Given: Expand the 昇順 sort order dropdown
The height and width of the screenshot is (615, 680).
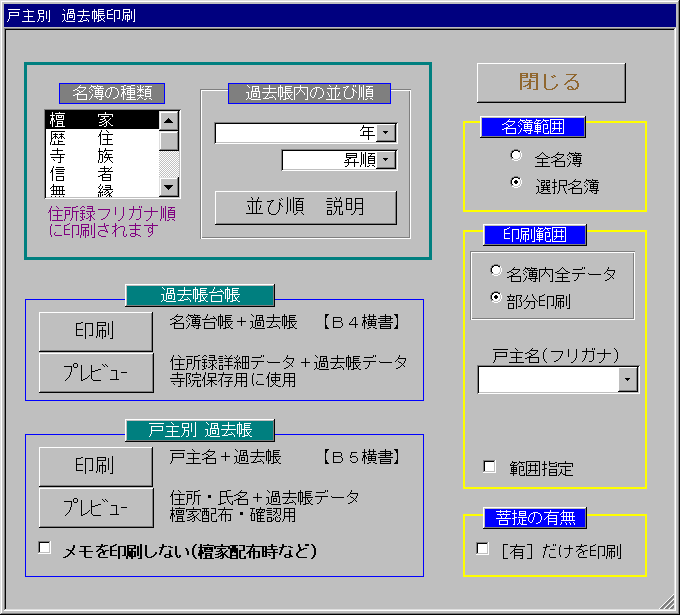Looking at the screenshot, I should 387,160.
